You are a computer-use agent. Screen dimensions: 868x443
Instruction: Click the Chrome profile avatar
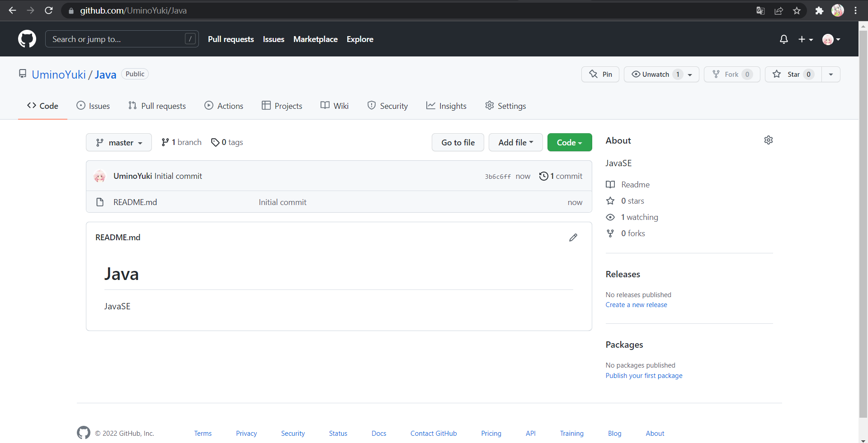point(838,10)
